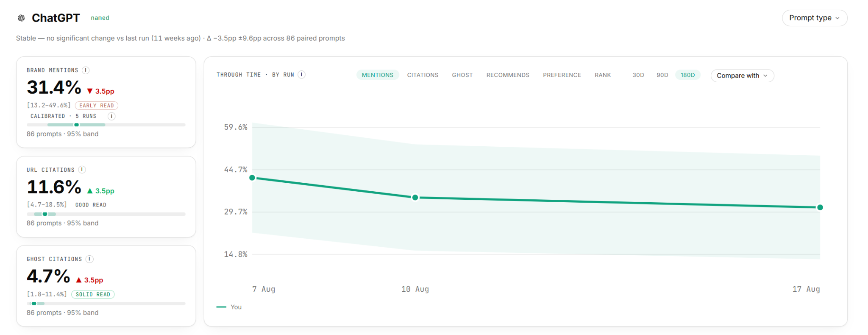Set the time range to 30D
This screenshot has height=335, width=868.
pos(638,75)
